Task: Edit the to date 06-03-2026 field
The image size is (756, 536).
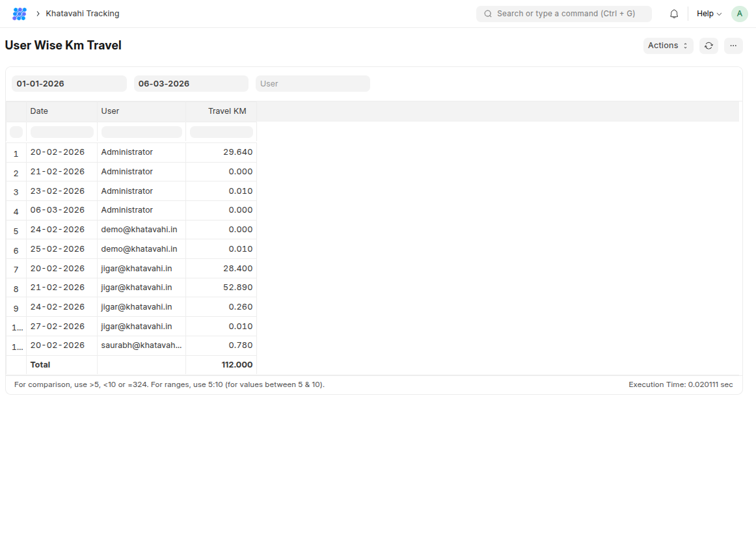Action: point(191,84)
